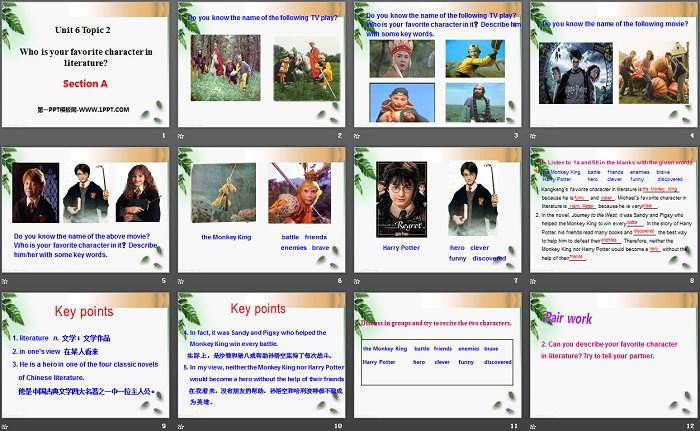Click slide number 5 label
This screenshot has height=431, width=700.
coord(164,280)
